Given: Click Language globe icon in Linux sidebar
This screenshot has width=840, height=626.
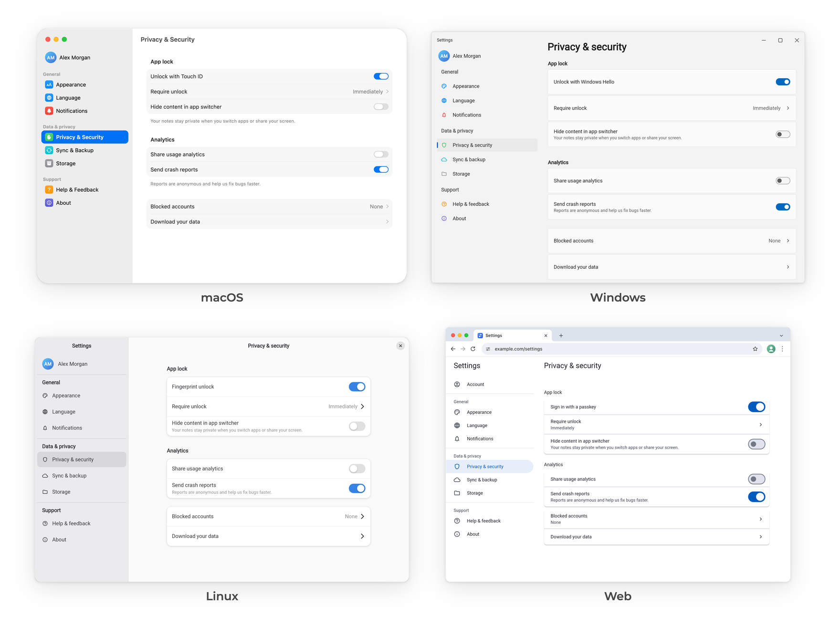Looking at the screenshot, I should 45,412.
